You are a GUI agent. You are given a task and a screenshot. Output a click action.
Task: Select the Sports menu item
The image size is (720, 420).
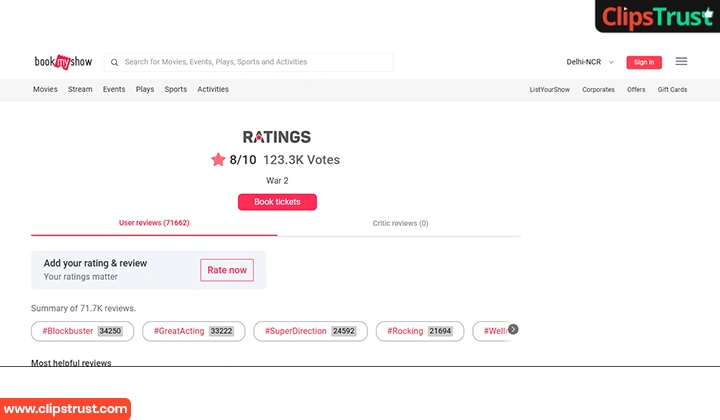tap(175, 89)
